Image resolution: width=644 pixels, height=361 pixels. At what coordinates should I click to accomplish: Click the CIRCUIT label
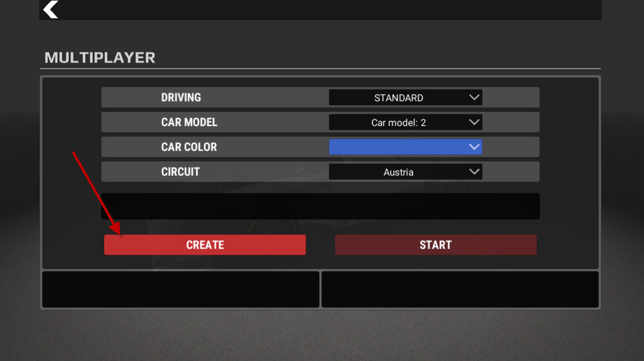click(180, 172)
